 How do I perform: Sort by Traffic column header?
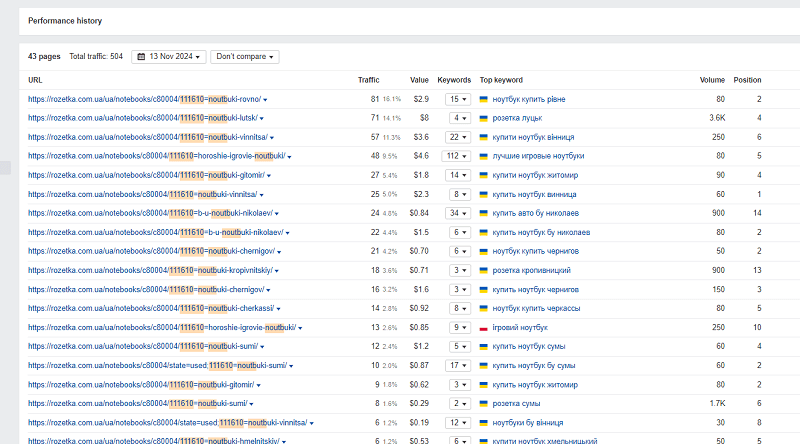click(x=368, y=80)
